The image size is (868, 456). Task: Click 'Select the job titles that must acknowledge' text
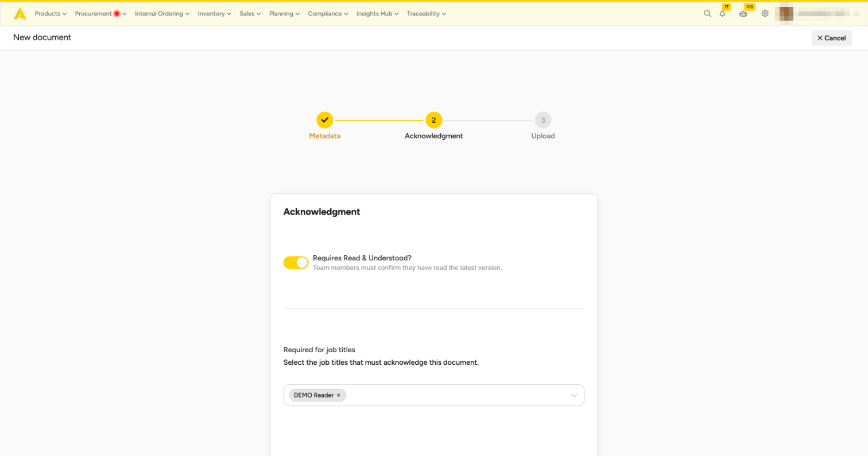coord(381,363)
